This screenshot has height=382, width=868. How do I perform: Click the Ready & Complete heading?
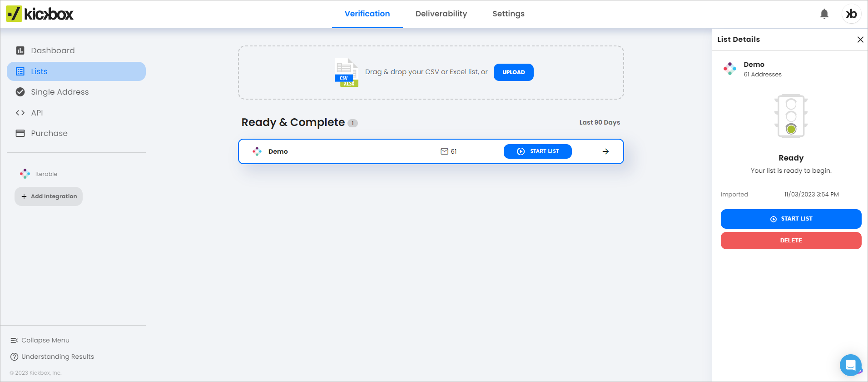293,122
